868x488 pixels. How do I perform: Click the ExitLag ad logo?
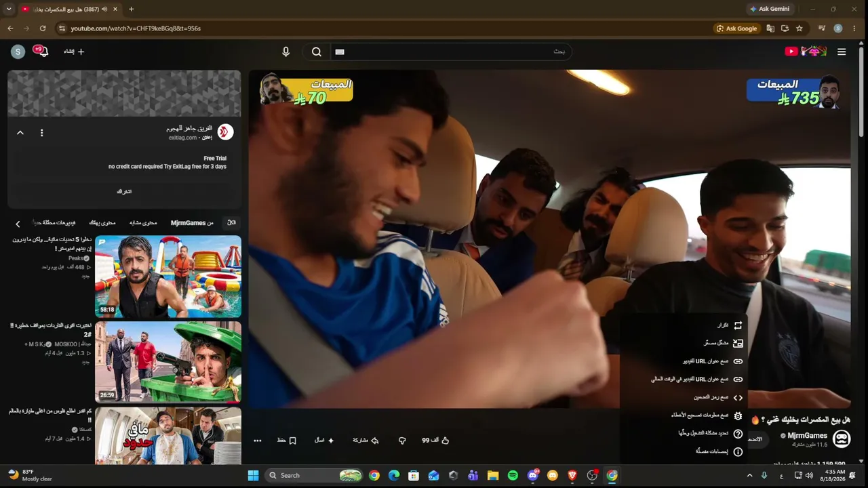pos(225,132)
